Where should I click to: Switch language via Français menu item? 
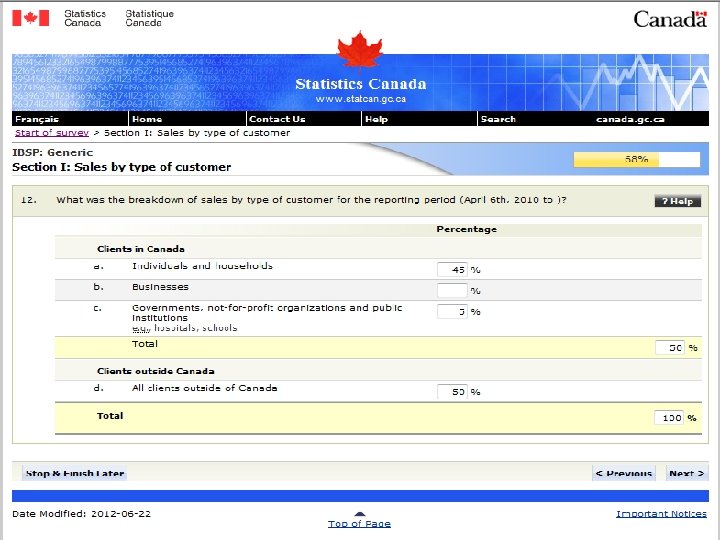click(37, 119)
